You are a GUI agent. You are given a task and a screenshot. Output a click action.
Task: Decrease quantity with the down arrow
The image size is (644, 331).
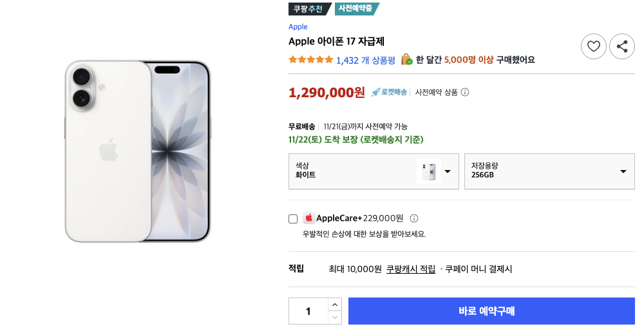[x=334, y=317]
